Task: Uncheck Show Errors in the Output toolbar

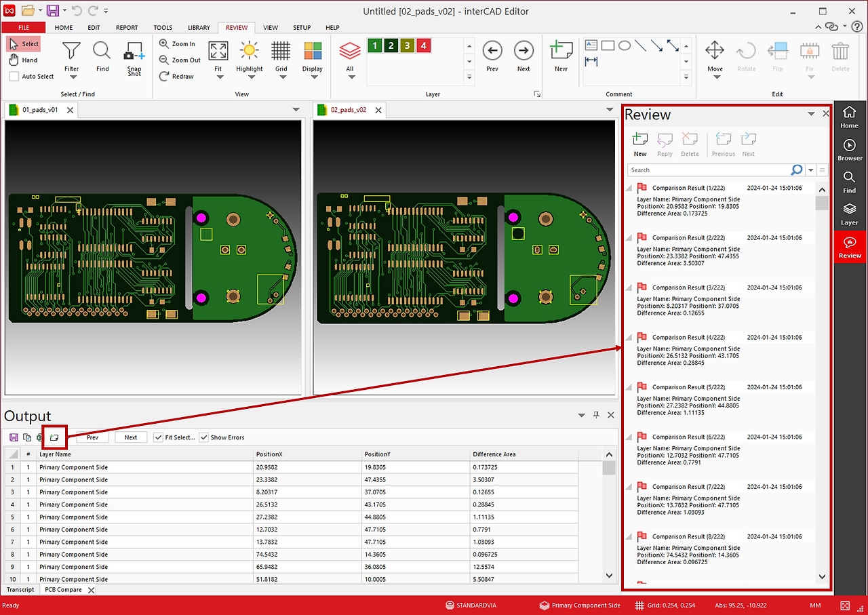Action: pos(204,437)
